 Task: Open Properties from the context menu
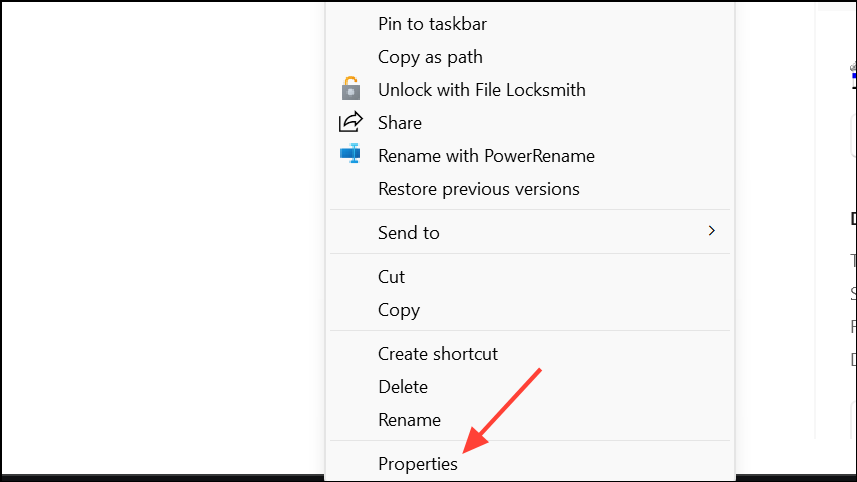(417, 463)
